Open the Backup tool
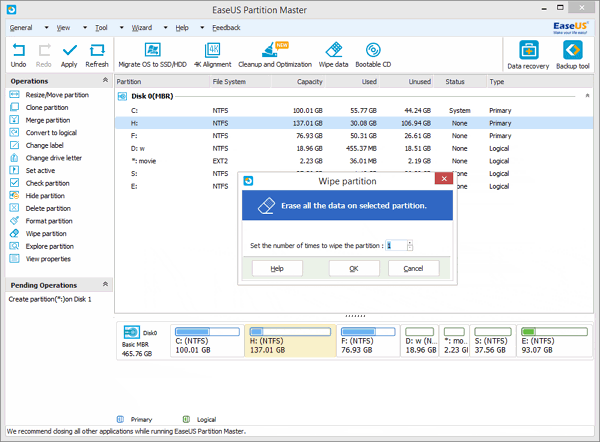600x442 pixels. tap(573, 55)
